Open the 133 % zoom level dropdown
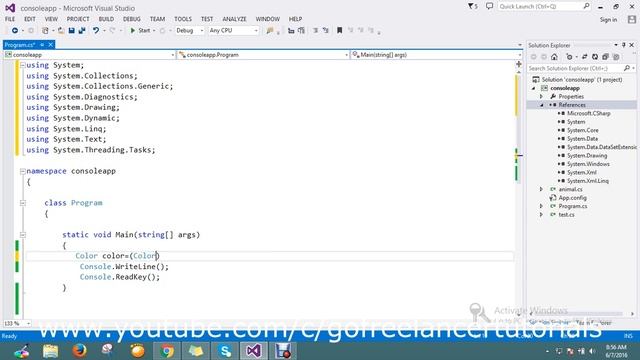The width and height of the screenshot is (640, 360). [x=17, y=323]
